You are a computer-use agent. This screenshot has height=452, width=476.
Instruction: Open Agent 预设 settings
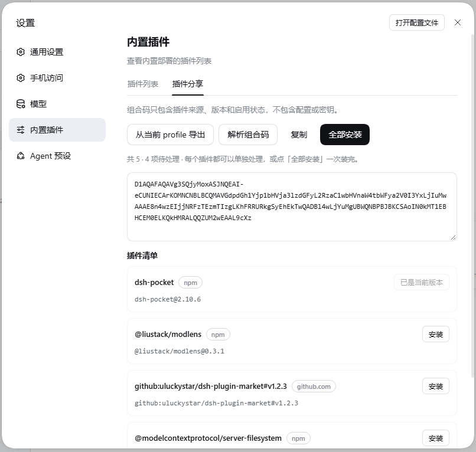[57, 156]
